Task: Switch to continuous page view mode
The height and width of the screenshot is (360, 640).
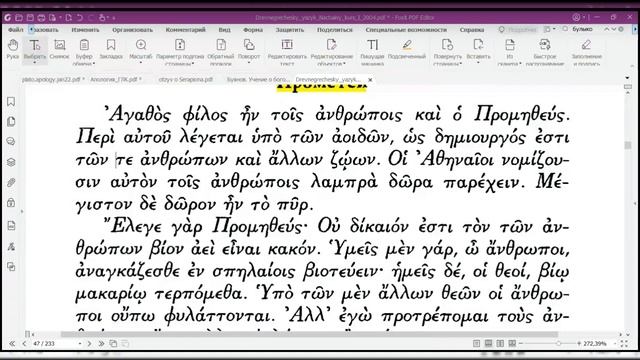Action: [488, 344]
